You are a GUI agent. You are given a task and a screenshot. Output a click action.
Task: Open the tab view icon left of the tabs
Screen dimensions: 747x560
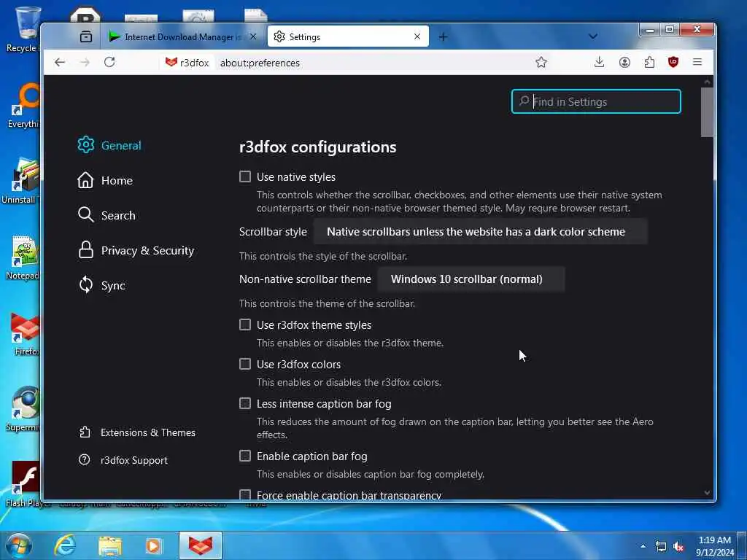tap(86, 36)
